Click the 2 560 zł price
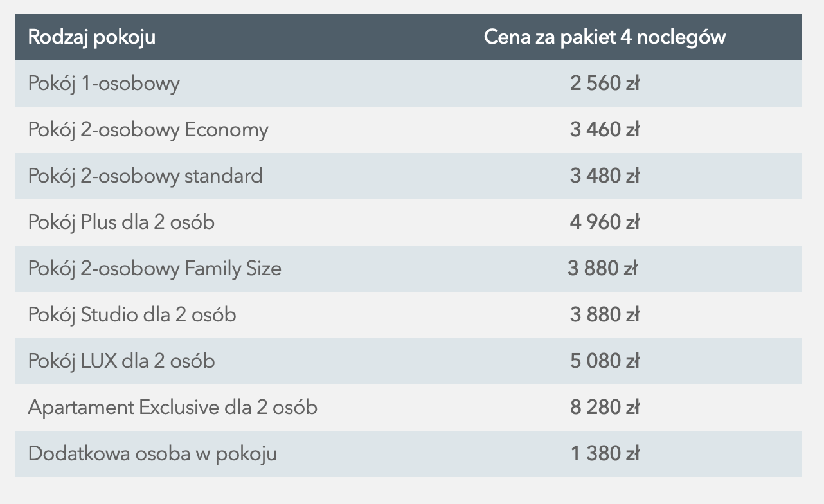The width and height of the screenshot is (824, 504). pos(605,84)
